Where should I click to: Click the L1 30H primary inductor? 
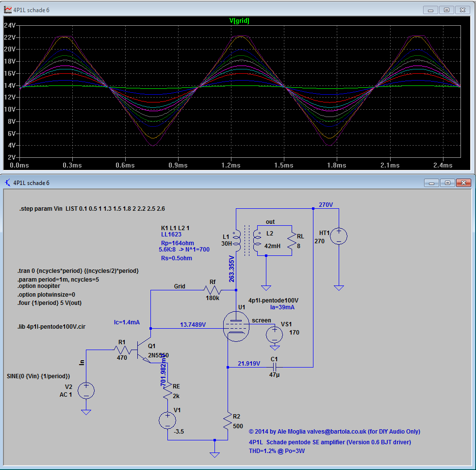coord(236,240)
